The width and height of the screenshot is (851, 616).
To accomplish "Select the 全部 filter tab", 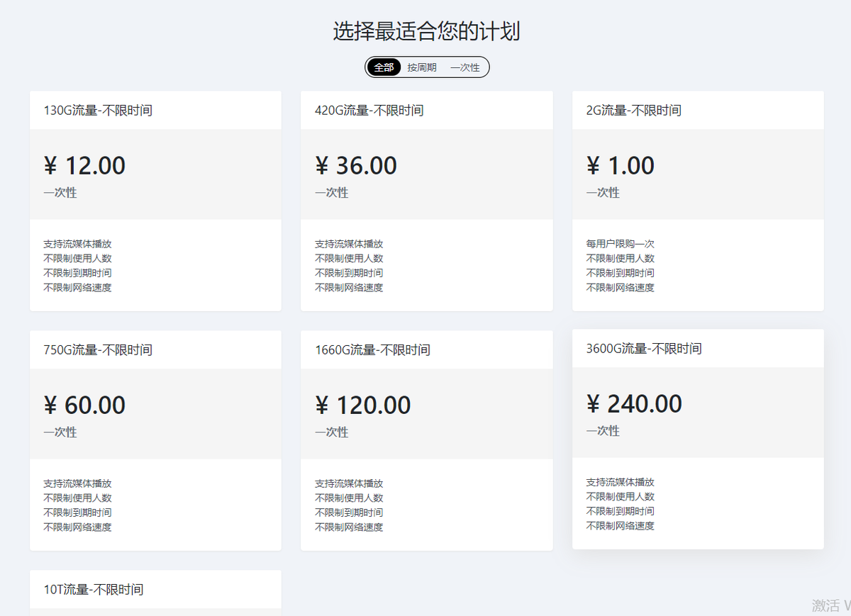I will point(384,67).
